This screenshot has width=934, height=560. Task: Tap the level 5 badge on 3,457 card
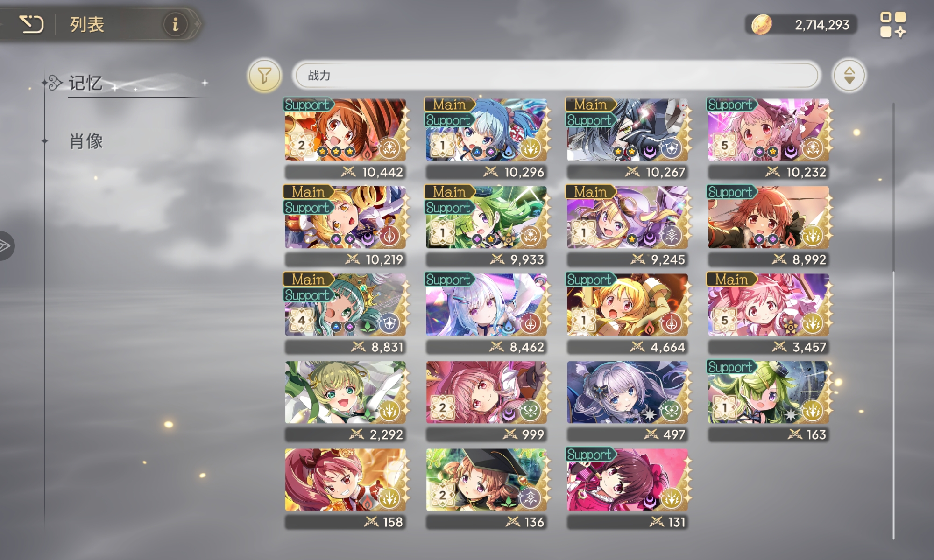tap(724, 320)
